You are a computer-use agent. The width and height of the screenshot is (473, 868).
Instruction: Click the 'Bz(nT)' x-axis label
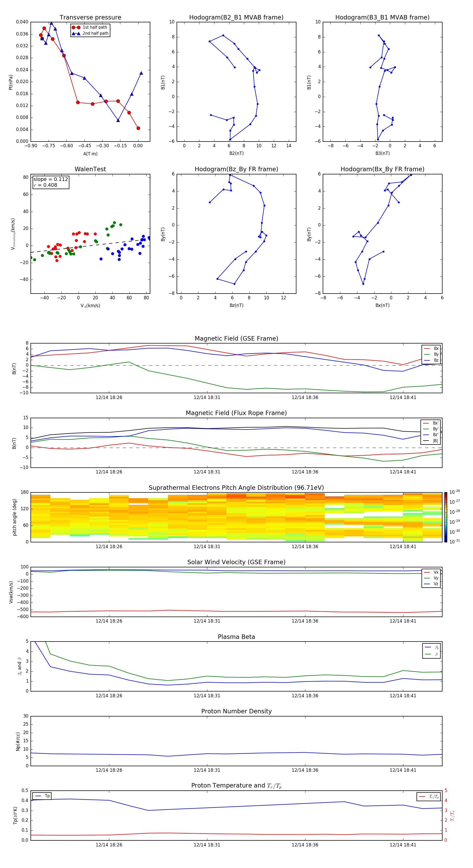pyautogui.click(x=236, y=305)
